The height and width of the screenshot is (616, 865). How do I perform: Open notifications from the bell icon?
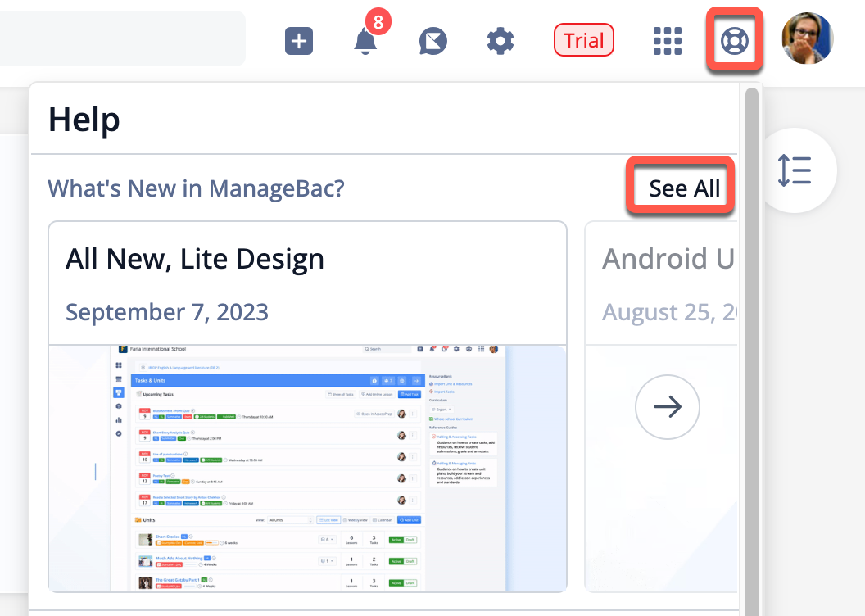click(x=366, y=42)
